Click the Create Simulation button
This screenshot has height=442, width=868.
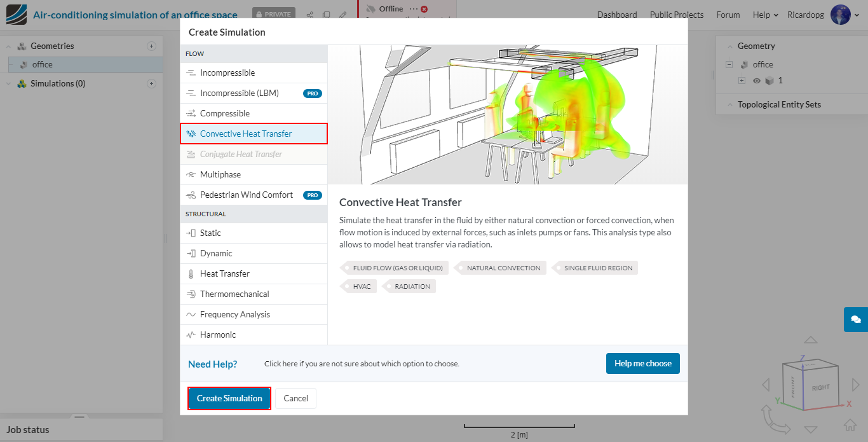229,398
